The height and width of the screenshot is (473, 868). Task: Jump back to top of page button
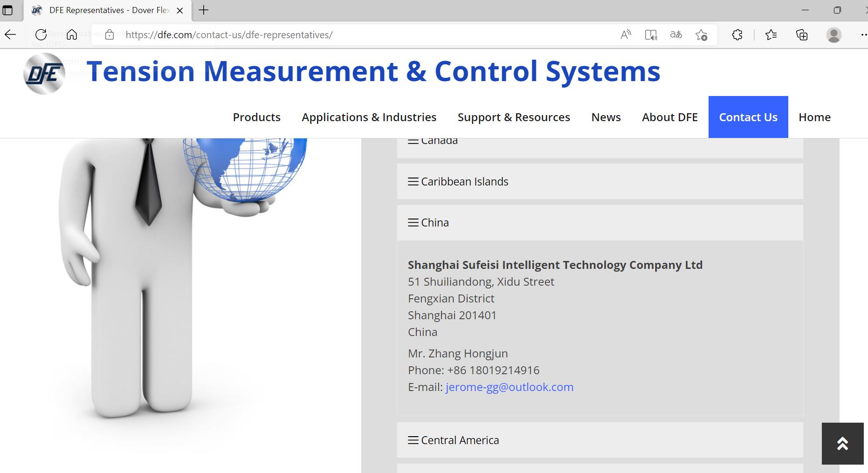pyautogui.click(x=842, y=444)
